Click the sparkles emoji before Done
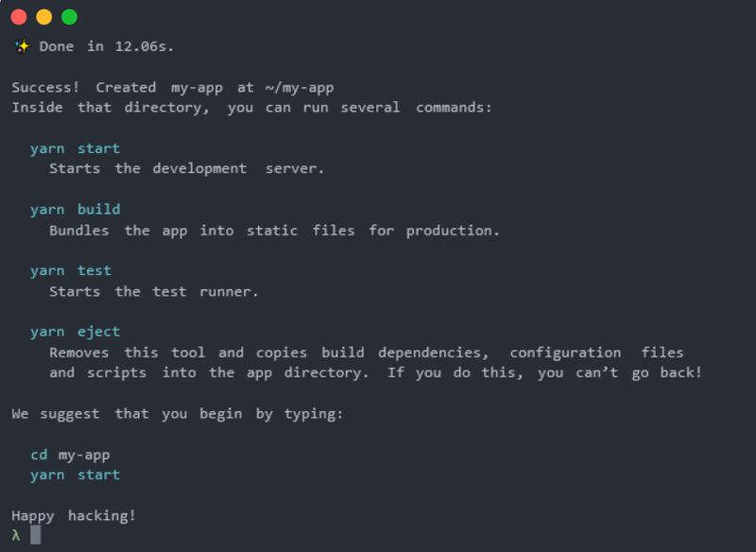The image size is (756, 552). click(21, 46)
